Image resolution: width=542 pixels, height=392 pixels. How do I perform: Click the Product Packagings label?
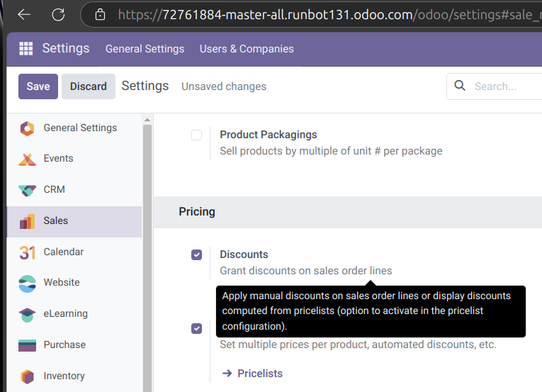pos(269,135)
